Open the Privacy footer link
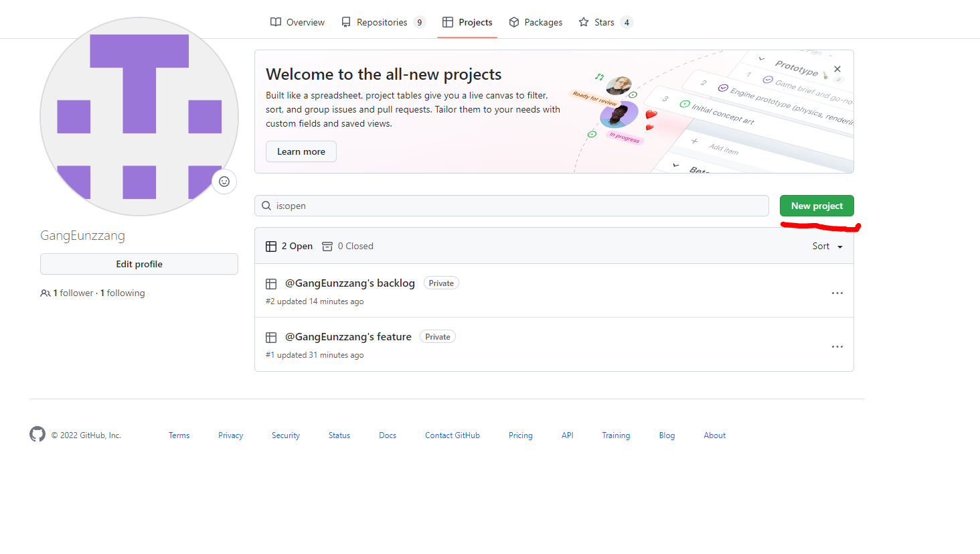980x554 pixels. [230, 435]
